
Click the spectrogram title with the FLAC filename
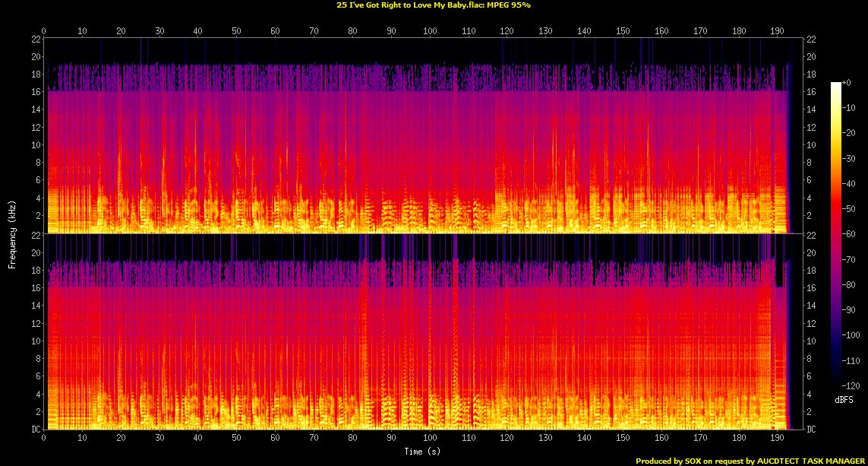[x=434, y=5]
